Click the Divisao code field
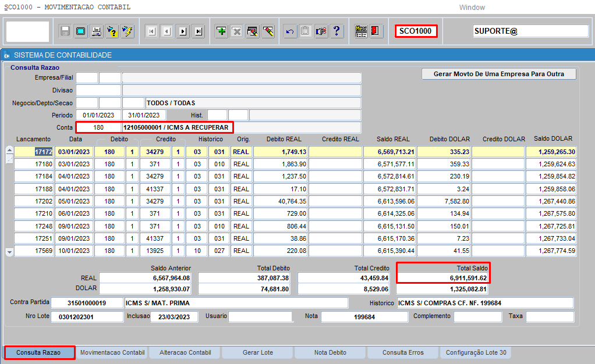The height and width of the screenshot is (364, 595). 98,90
